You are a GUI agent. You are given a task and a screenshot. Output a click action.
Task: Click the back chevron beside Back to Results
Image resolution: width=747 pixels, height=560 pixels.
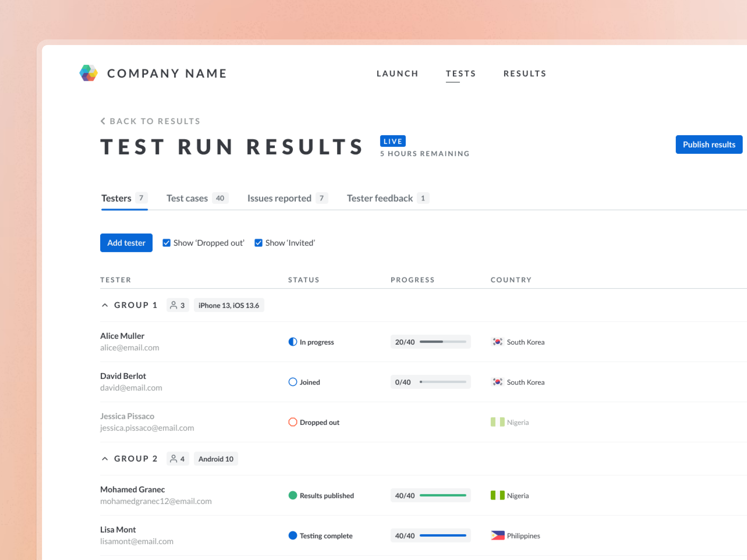pyautogui.click(x=103, y=121)
